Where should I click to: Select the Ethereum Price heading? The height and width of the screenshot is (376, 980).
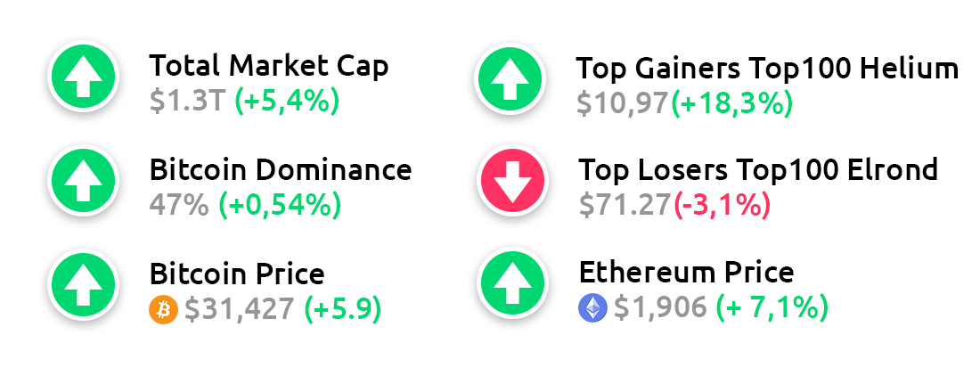click(x=686, y=273)
